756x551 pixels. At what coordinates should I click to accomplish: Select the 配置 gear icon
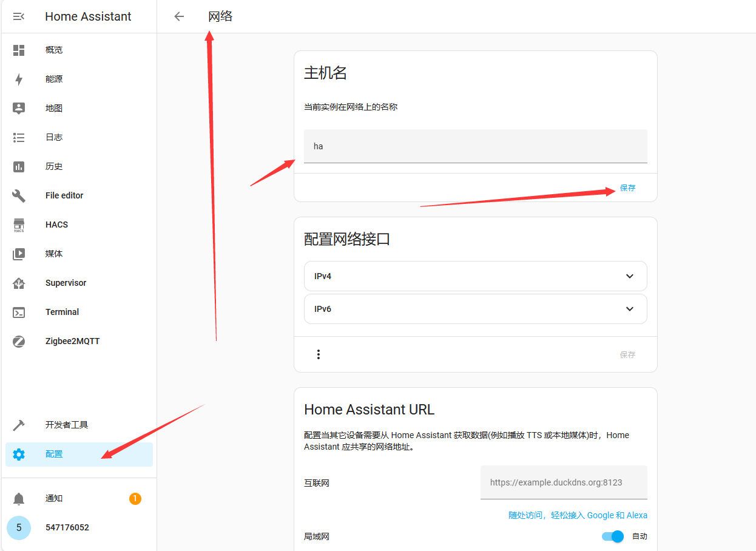click(19, 454)
